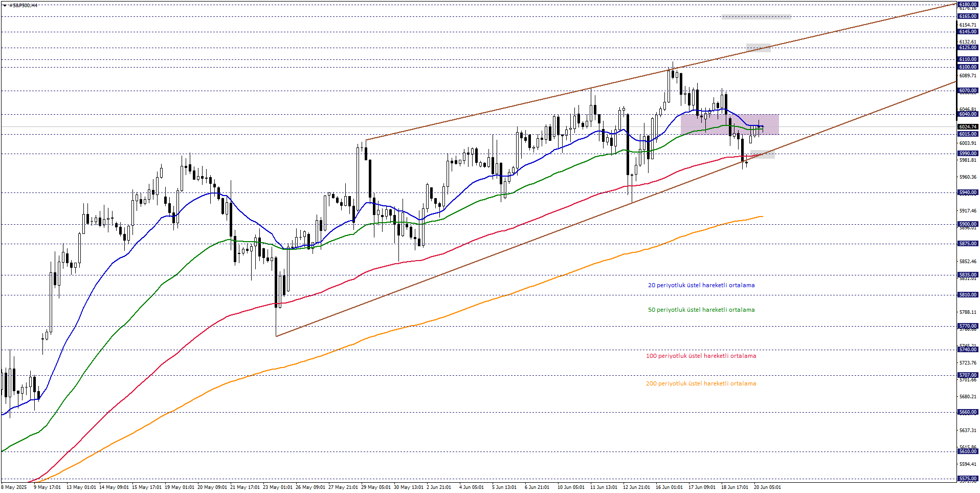
Task: Click the 29 May 05:01 time axis label
Action: (376, 487)
